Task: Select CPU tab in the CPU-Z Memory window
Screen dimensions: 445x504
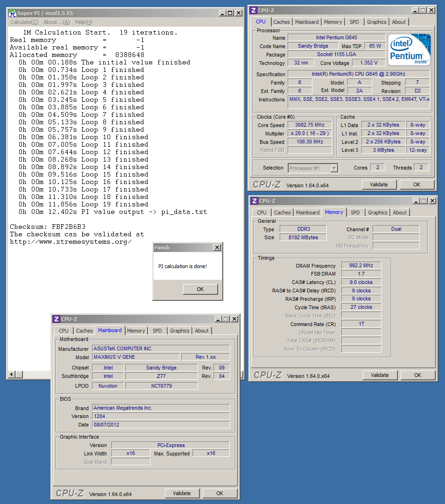Action: click(x=261, y=213)
